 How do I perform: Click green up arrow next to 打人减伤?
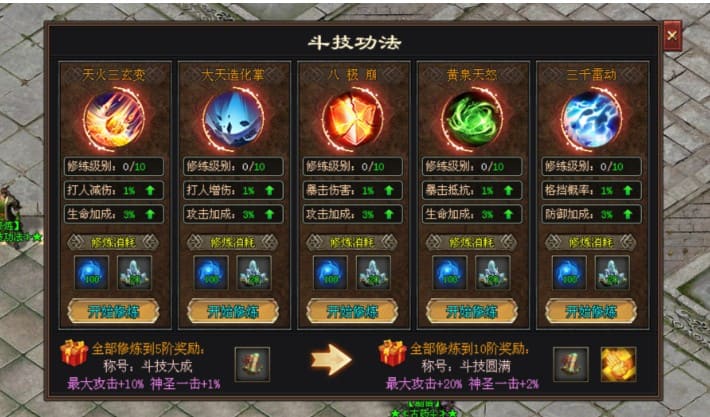coord(150,191)
